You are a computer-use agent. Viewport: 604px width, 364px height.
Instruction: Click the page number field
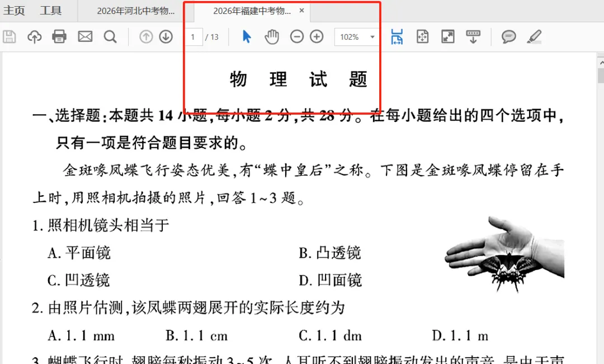pyautogui.click(x=194, y=37)
